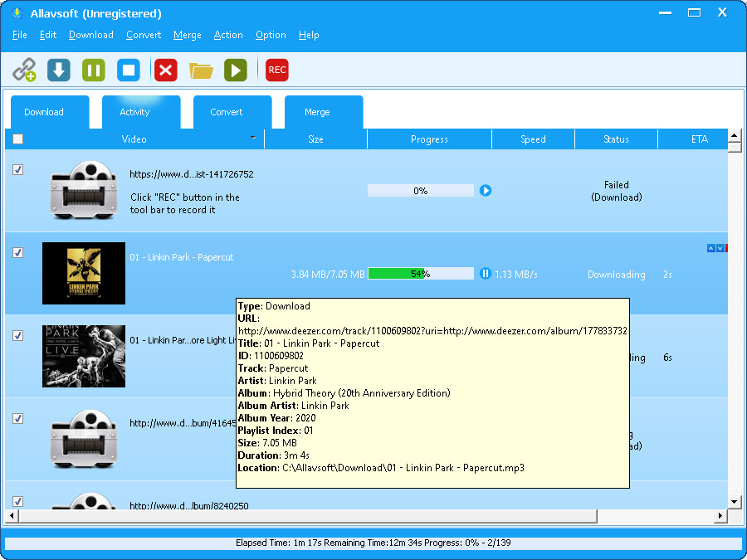Open the Video column sort dropdown
Screen dimensions: 747x560
coord(253,138)
